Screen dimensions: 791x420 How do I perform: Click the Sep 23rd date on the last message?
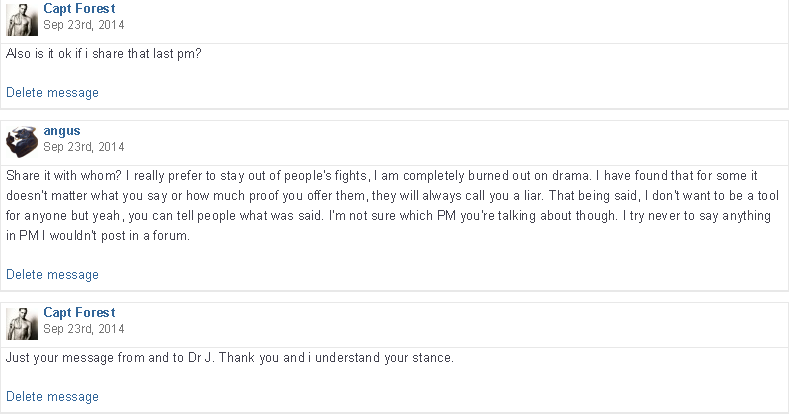[83, 328]
